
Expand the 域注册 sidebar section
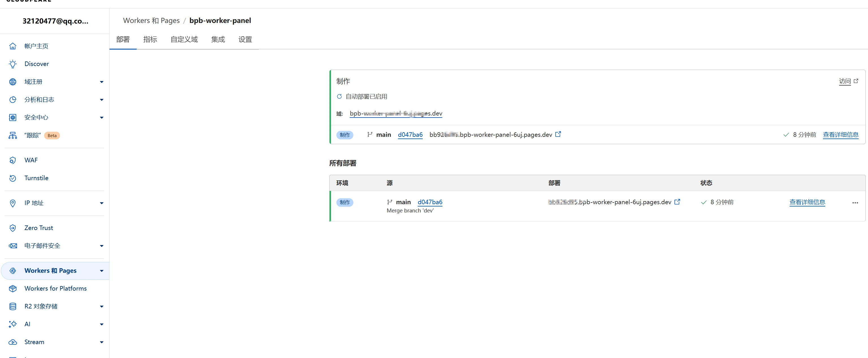tap(101, 82)
